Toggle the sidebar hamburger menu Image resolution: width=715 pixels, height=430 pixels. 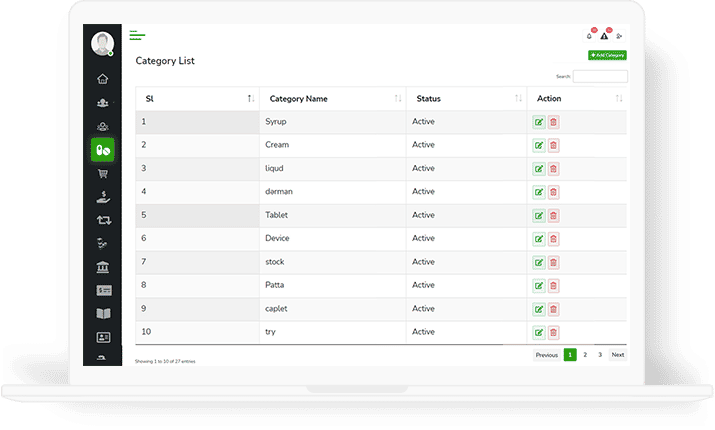tap(137, 36)
